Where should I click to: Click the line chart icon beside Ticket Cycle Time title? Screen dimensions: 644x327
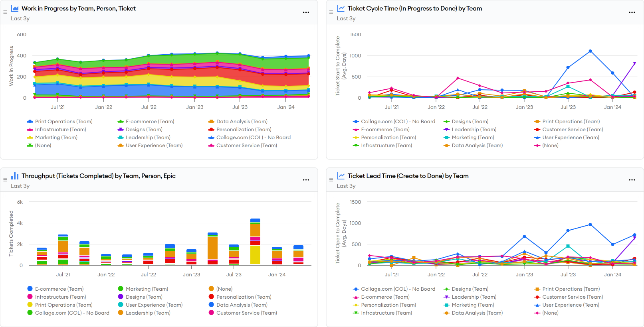click(341, 8)
